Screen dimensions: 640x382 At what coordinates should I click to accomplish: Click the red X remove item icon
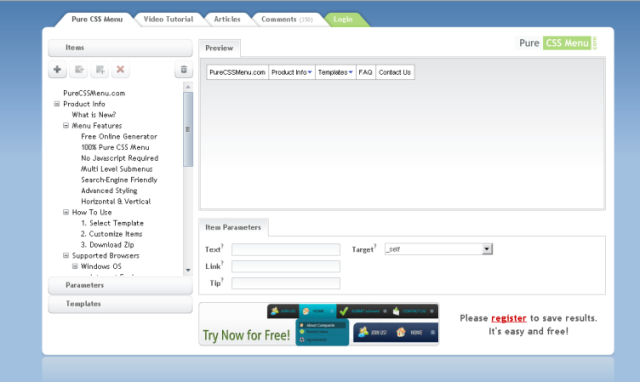coord(120,69)
